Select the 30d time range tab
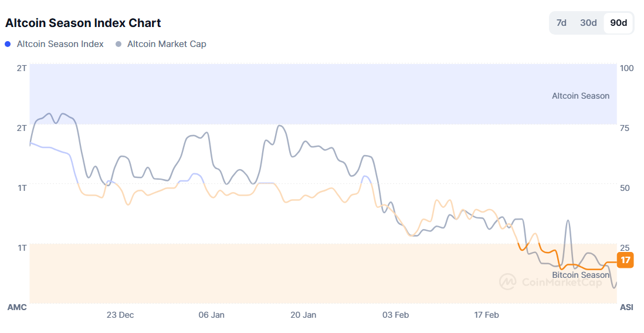 [x=588, y=23]
